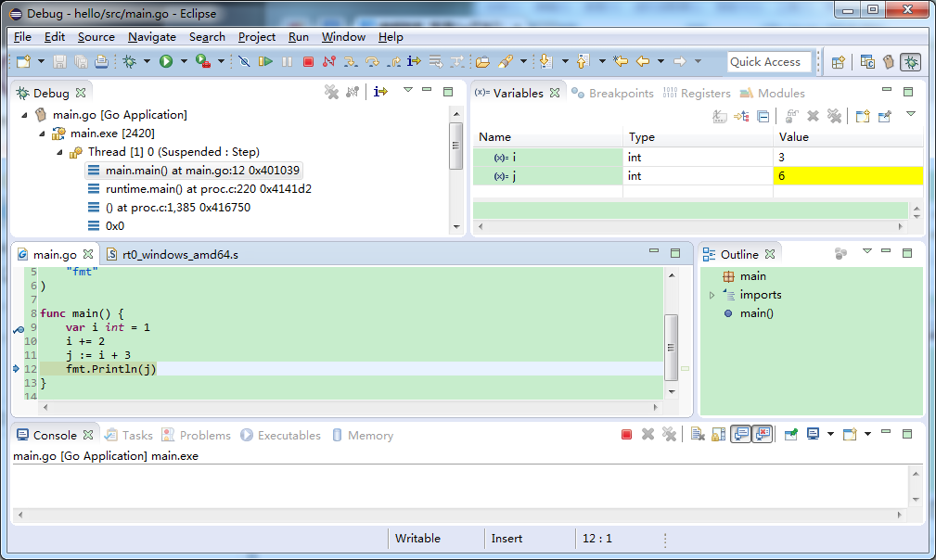Click the Open Console icon
936x560 pixels.
[x=850, y=435]
